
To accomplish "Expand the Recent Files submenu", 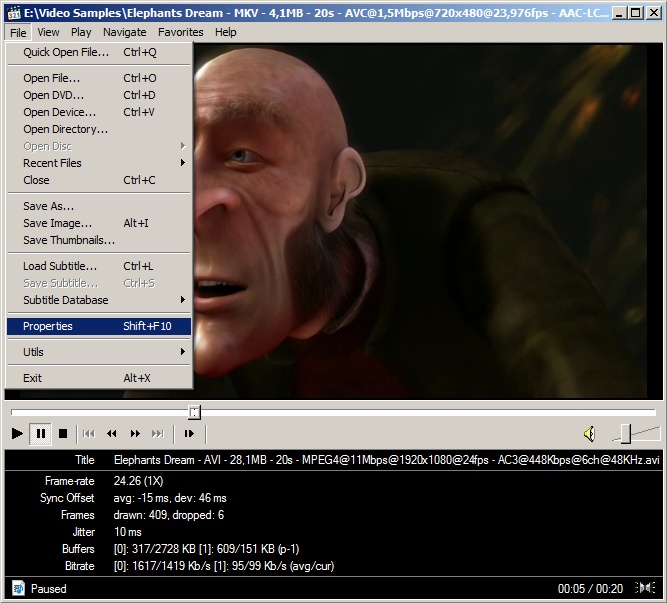I will (99, 163).
